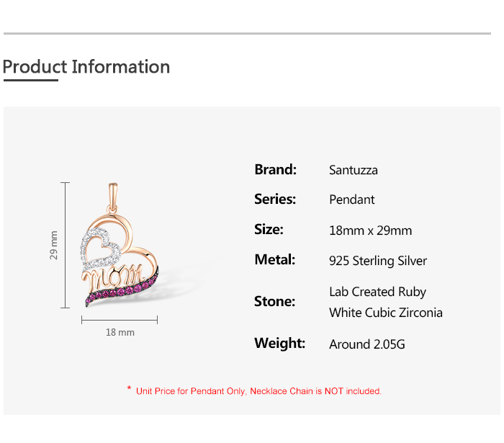
Task: Select the Stone: label
Action: click(274, 302)
